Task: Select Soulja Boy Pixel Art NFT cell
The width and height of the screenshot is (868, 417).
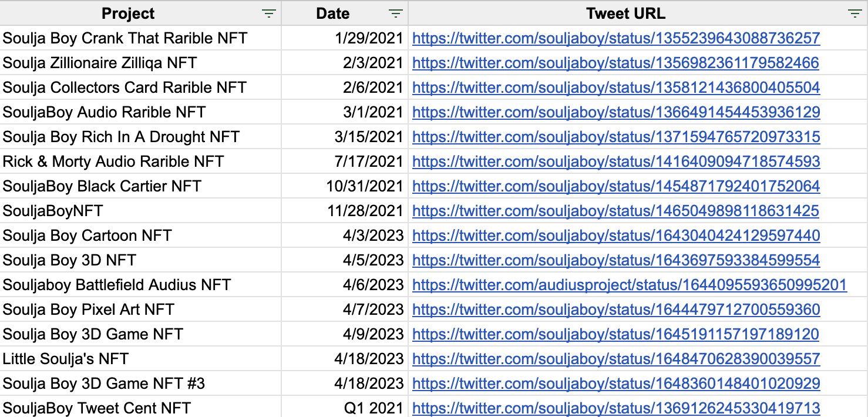Action: coord(140,309)
